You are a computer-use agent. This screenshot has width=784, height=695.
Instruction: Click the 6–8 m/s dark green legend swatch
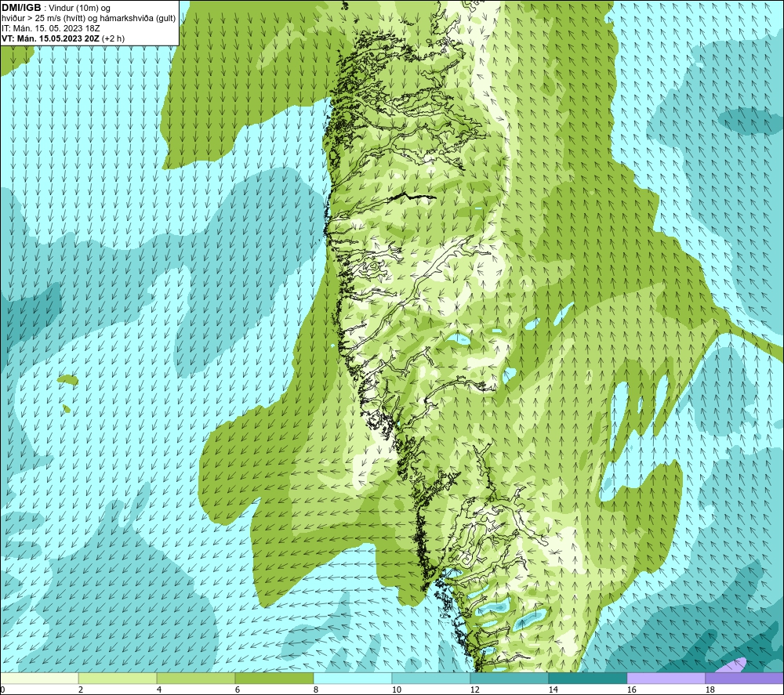pos(274,678)
